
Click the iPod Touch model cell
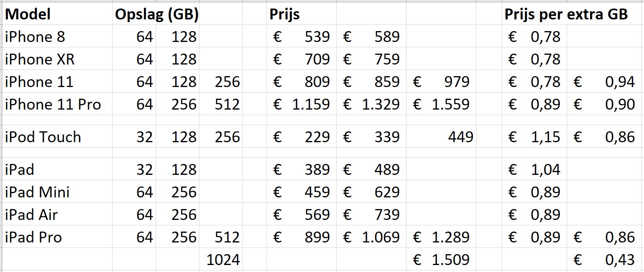click(43, 137)
